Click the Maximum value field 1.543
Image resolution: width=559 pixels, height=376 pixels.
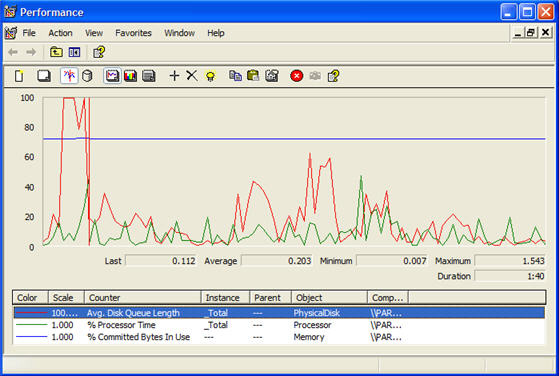point(510,261)
